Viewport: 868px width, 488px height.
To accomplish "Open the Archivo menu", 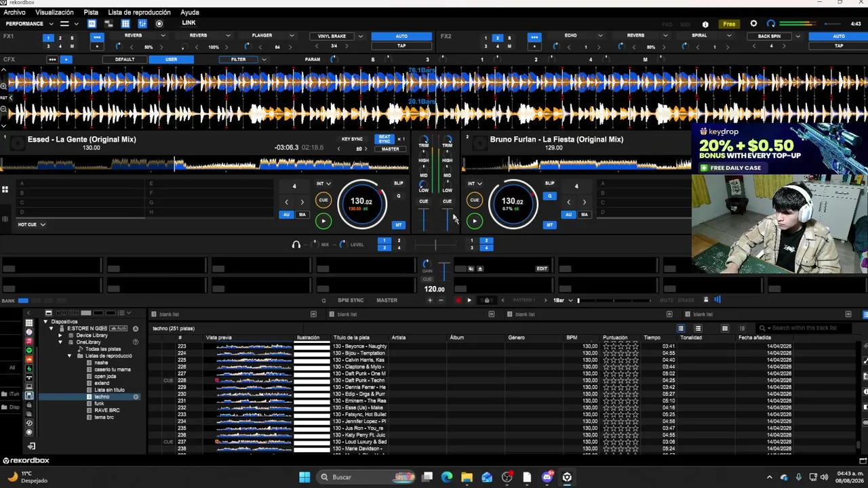I will click(14, 12).
